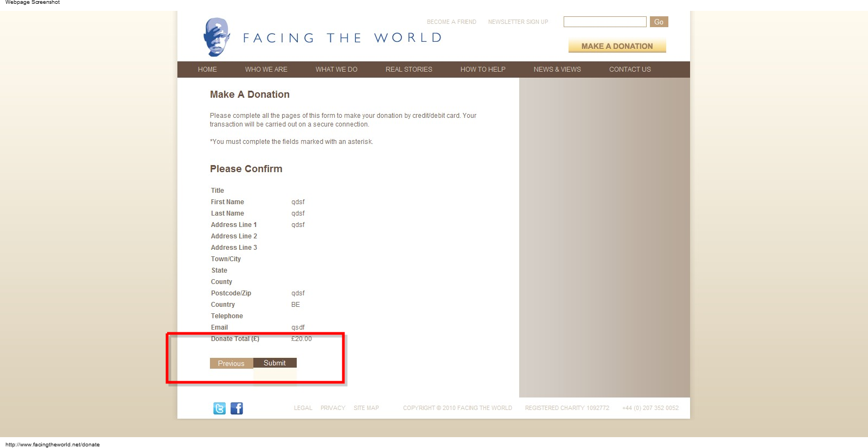Navigate to Contact Us page
This screenshot has height=448, width=868.
click(629, 70)
